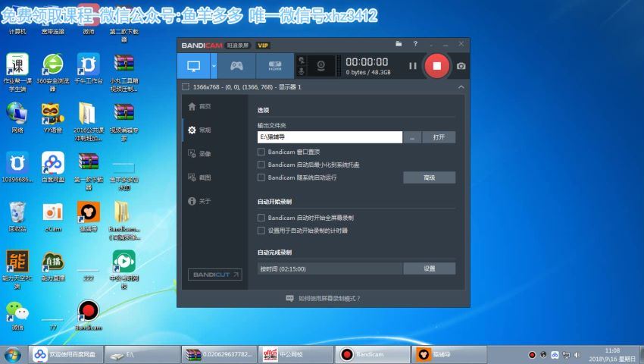
Task: Open the 回收站 recycle bin icon
Action: tap(17, 217)
